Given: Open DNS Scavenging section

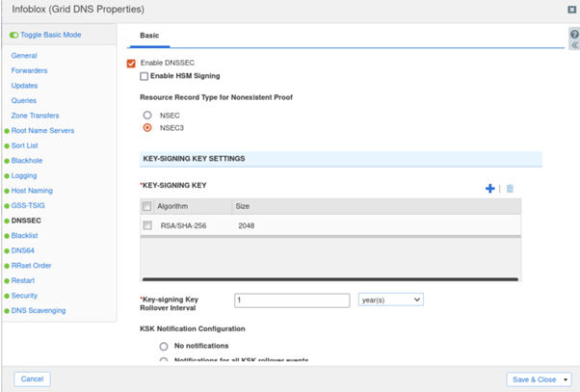Looking at the screenshot, I should pyautogui.click(x=39, y=311).
